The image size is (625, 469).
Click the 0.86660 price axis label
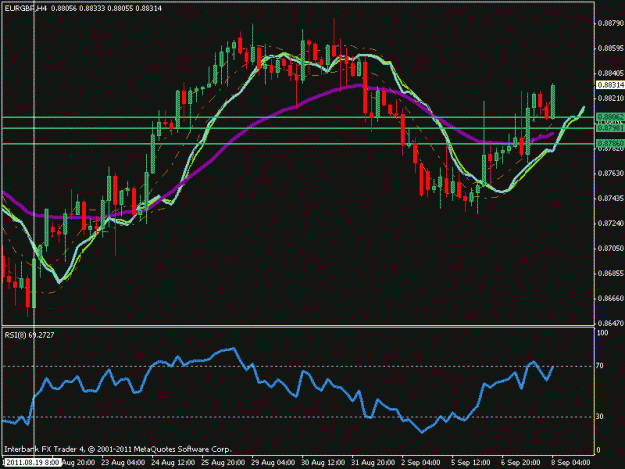point(611,298)
